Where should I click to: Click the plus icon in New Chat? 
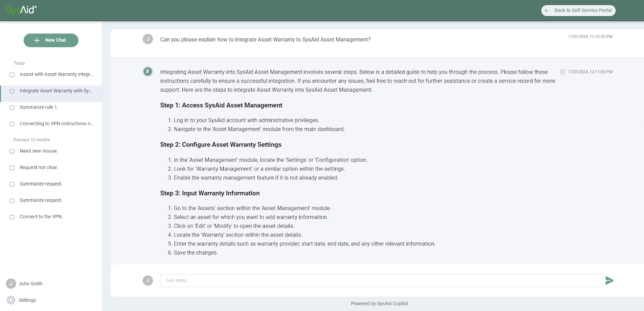(37, 40)
